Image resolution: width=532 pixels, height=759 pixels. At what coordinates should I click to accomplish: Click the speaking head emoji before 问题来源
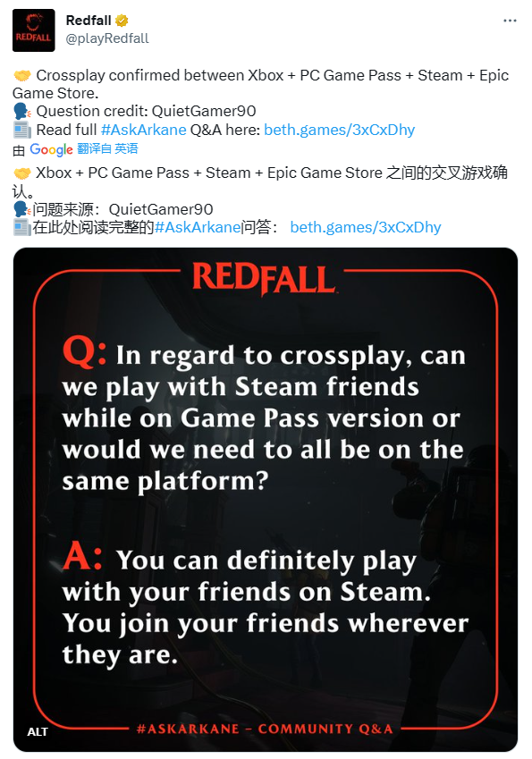click(22, 209)
